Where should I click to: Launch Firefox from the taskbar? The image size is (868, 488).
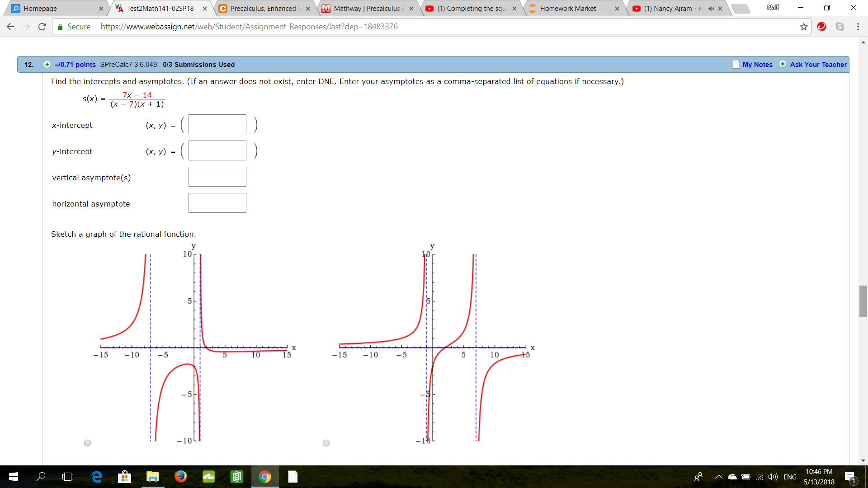(x=180, y=477)
